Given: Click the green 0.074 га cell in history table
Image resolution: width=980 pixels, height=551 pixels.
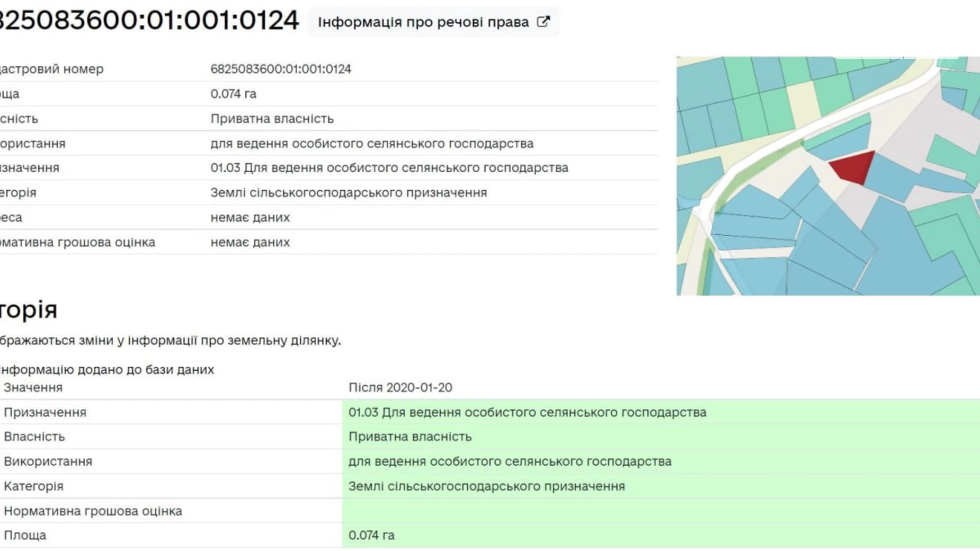Looking at the screenshot, I should [661, 535].
